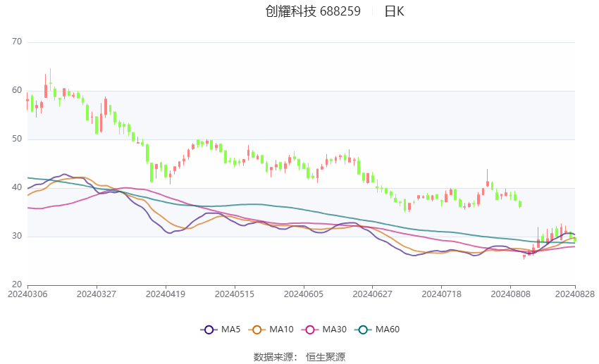Click the x-axis date 20240718
599x364 pixels.
click(x=442, y=294)
